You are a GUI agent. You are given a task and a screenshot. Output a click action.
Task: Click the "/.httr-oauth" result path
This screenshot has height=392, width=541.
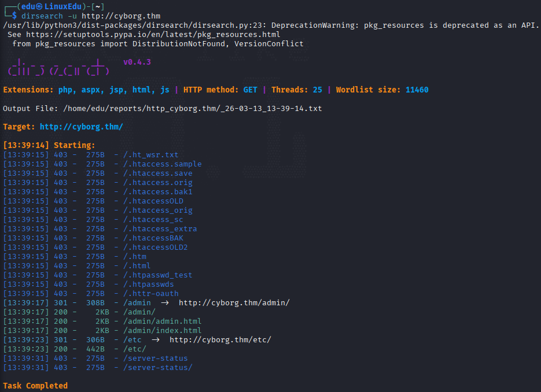tap(151, 294)
